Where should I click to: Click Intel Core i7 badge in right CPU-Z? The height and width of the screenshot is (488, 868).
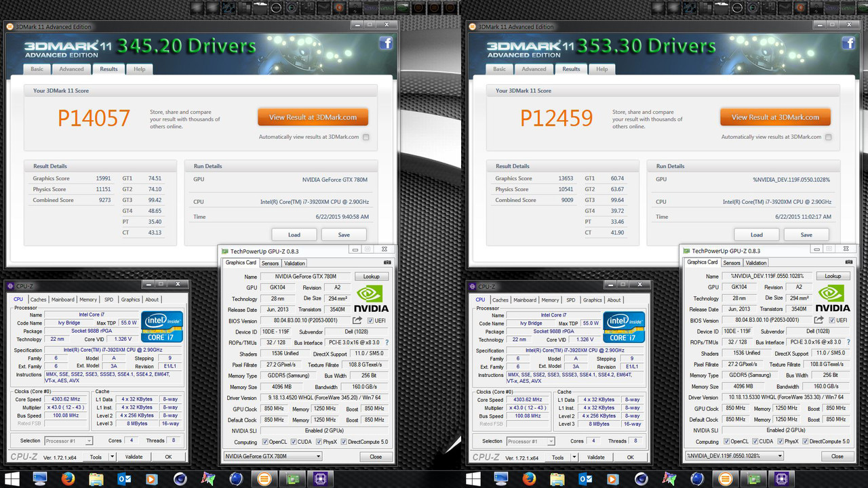click(x=624, y=327)
